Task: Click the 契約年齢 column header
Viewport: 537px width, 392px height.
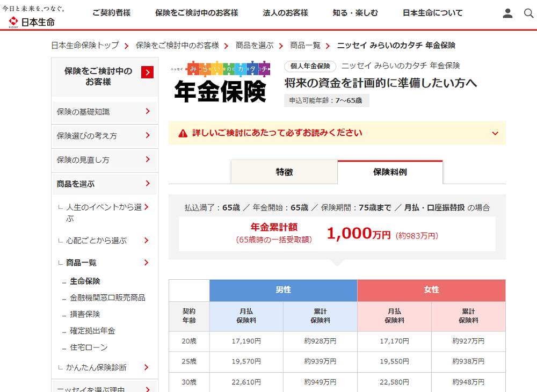Action: pos(189,316)
